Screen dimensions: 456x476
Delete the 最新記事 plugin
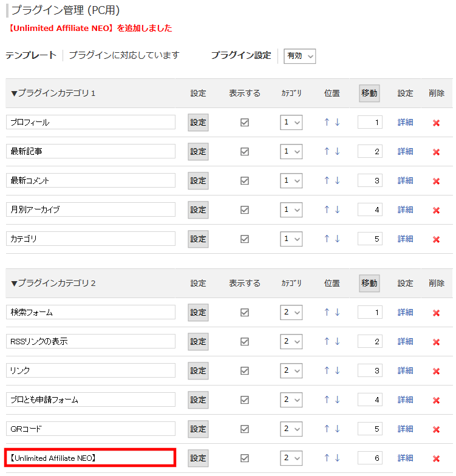[436, 152]
